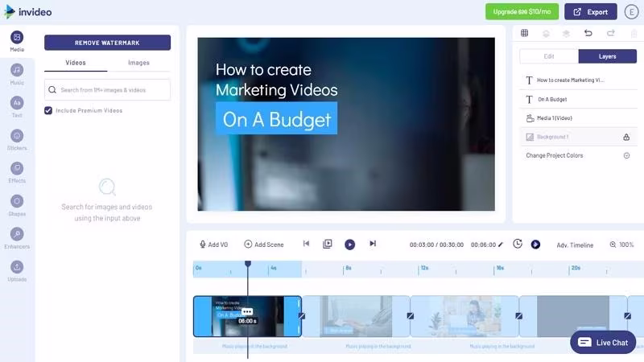
Task: Switch to the Images tab
Action: [x=138, y=63]
